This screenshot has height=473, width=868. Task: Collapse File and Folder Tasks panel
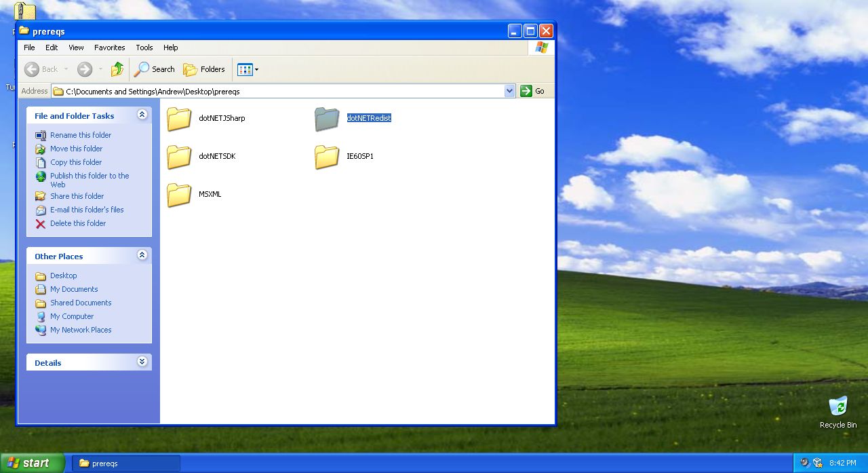point(142,115)
